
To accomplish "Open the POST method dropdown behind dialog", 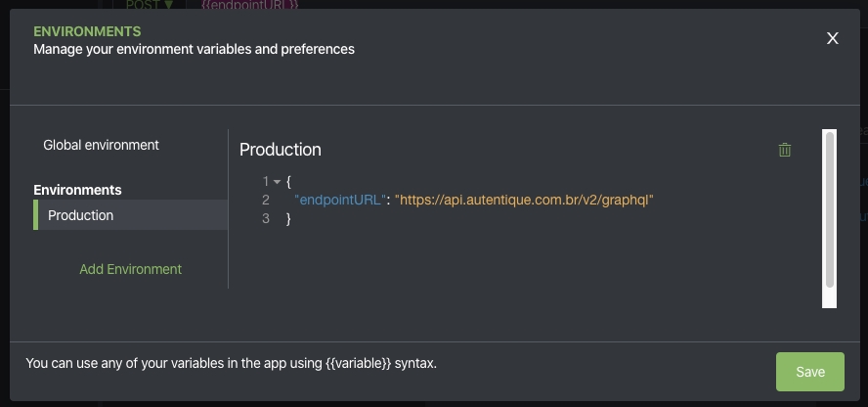I will click(x=149, y=5).
